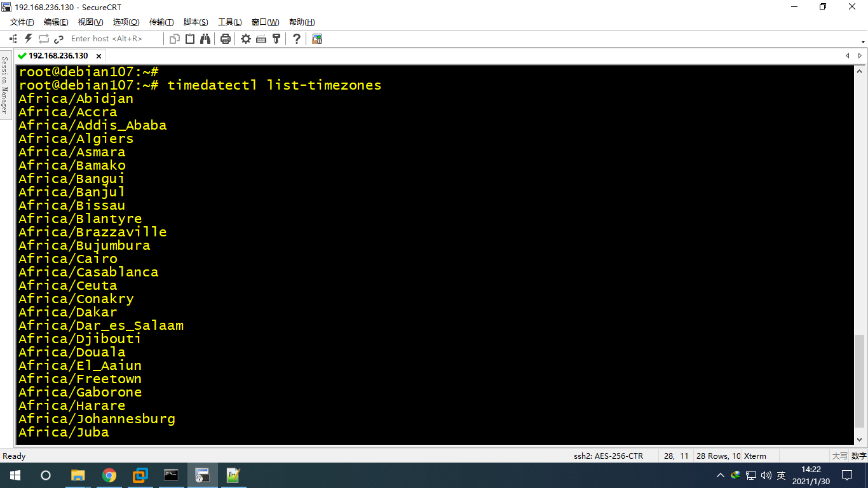
Task: Click the Disconnect chain-link icon
Action: point(59,39)
